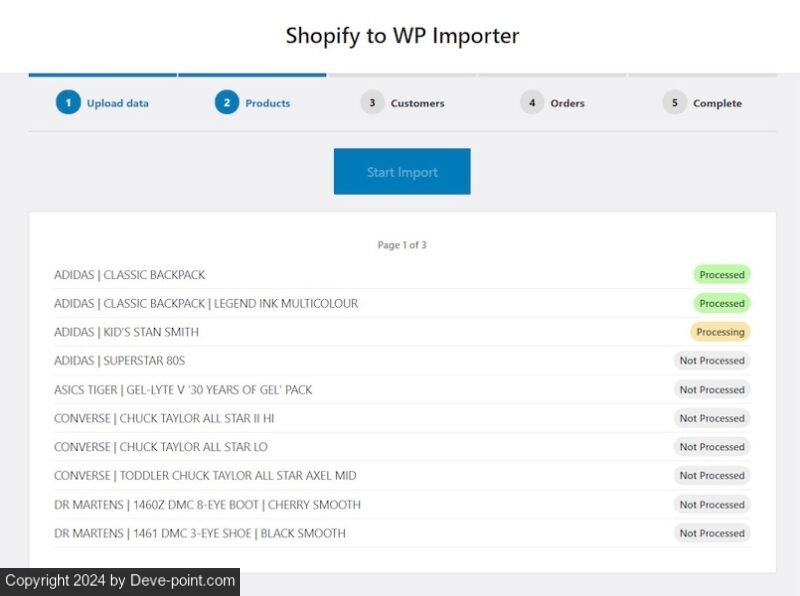This screenshot has width=800, height=596.
Task: Click the step 5 circle icon
Action: tap(674, 102)
